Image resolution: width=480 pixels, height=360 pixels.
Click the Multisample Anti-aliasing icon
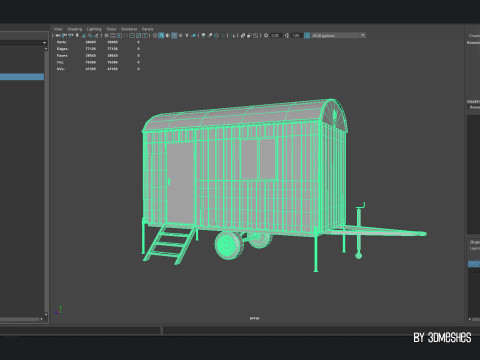click(x=216, y=35)
